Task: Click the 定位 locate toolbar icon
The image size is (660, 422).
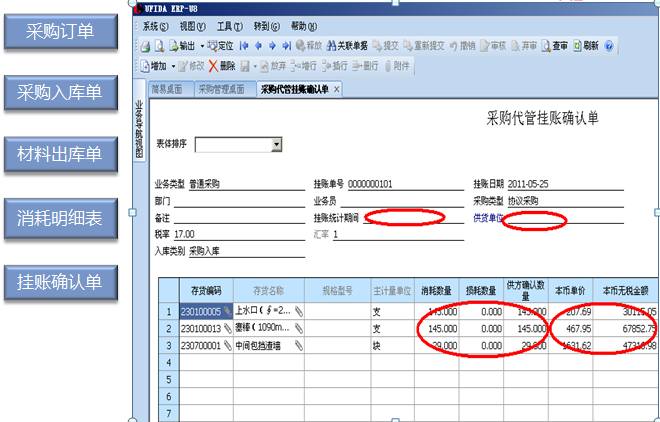Action: 220,46
